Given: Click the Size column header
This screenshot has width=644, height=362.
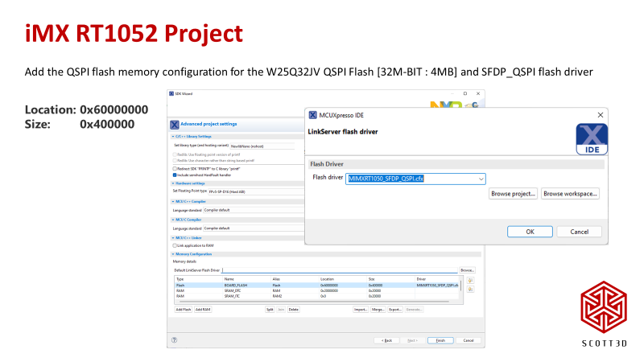Looking at the screenshot, I should tap(371, 279).
